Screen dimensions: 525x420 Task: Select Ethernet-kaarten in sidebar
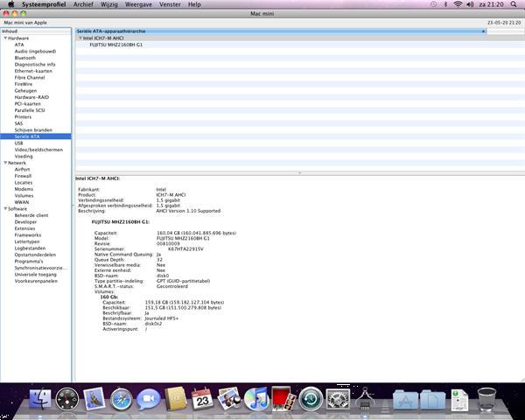pyautogui.click(x=33, y=71)
